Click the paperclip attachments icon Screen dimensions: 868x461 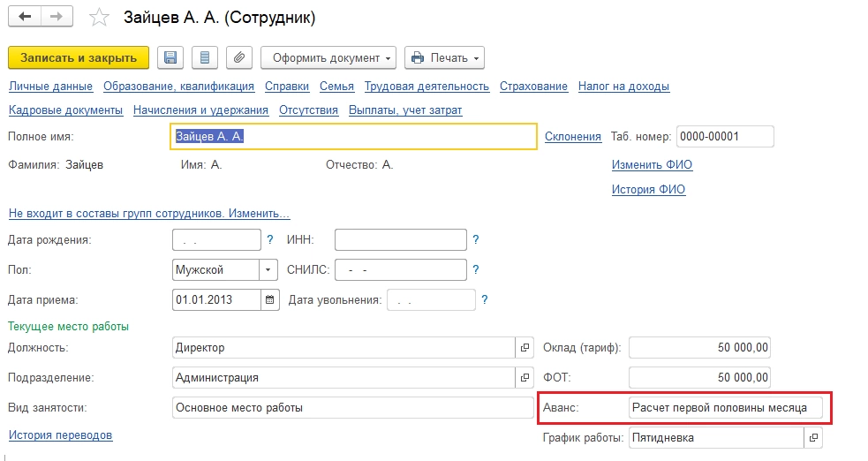click(x=238, y=58)
